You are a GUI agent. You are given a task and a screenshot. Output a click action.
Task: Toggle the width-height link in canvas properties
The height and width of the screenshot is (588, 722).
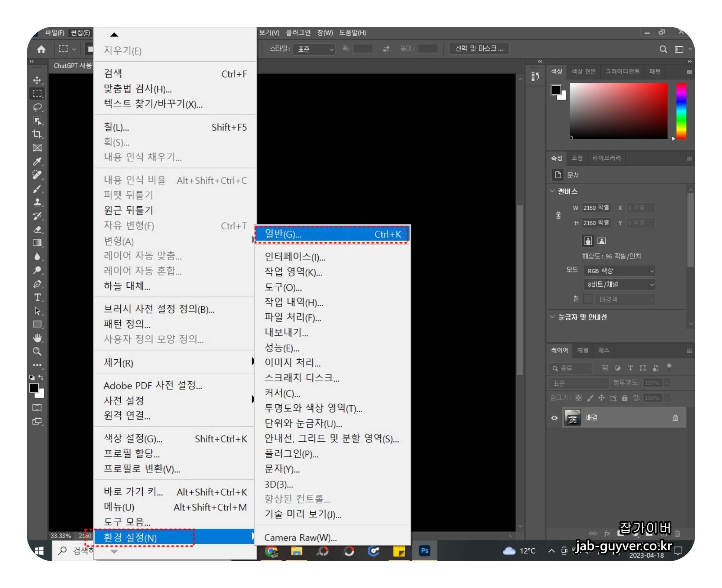click(x=558, y=215)
